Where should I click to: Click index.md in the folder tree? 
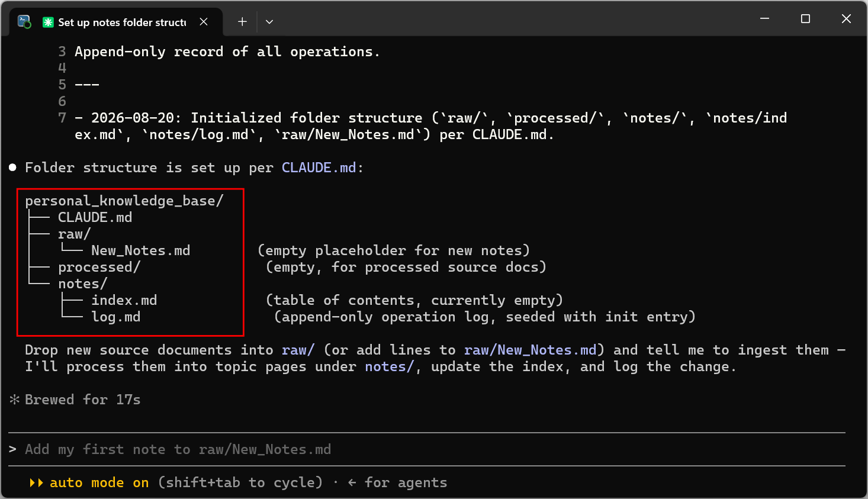[124, 300]
